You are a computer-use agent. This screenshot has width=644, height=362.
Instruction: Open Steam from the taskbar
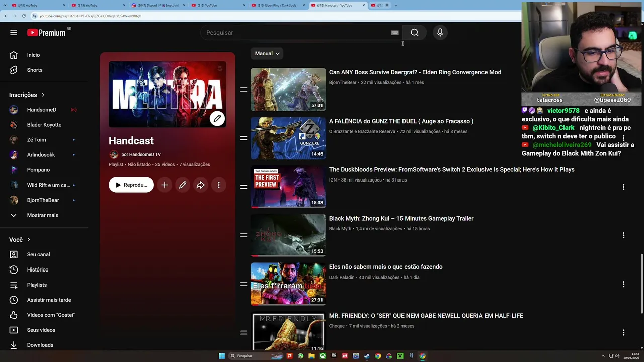367,356
